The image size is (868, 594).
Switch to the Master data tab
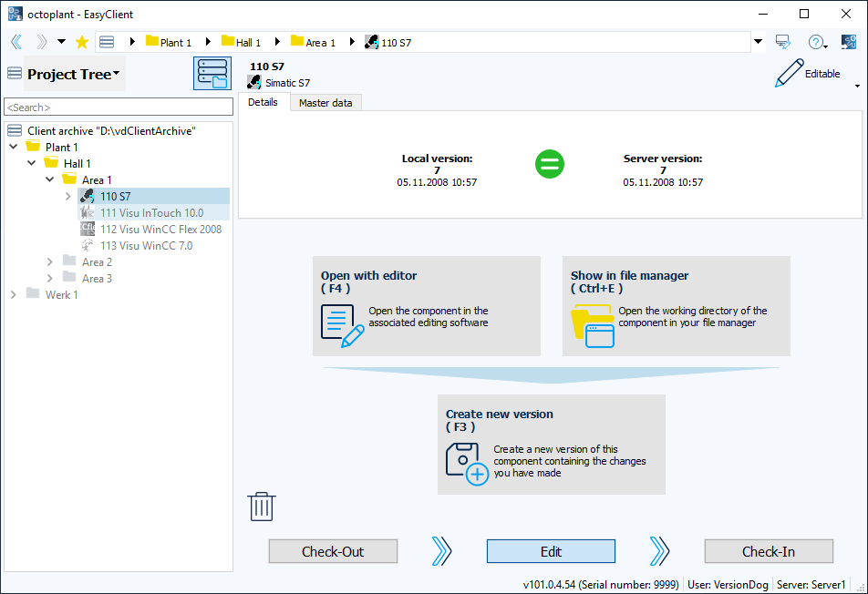click(x=325, y=103)
